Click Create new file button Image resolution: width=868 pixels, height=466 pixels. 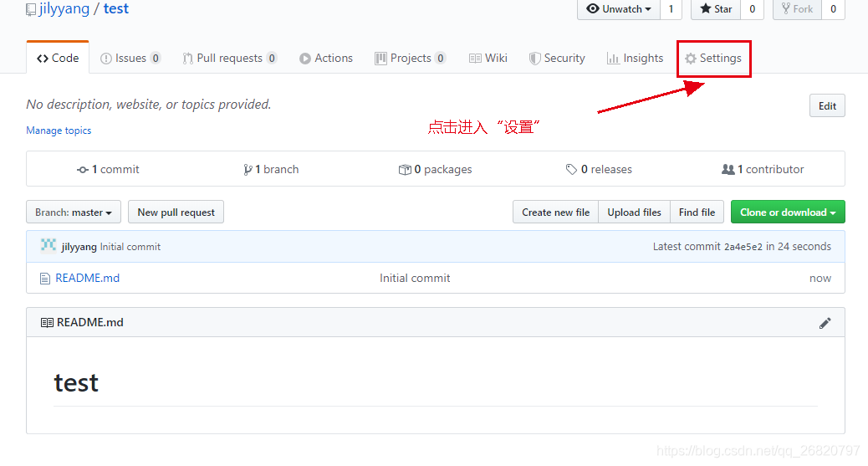pos(556,213)
